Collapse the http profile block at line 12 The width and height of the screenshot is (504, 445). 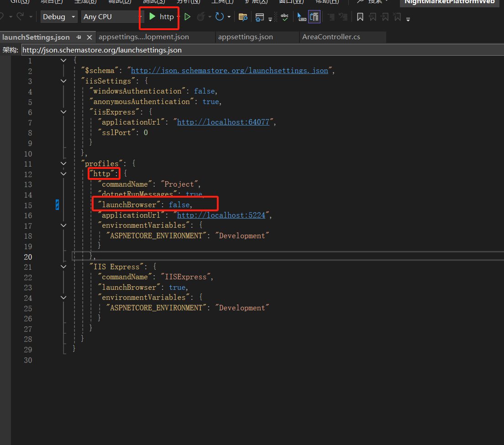(x=63, y=174)
